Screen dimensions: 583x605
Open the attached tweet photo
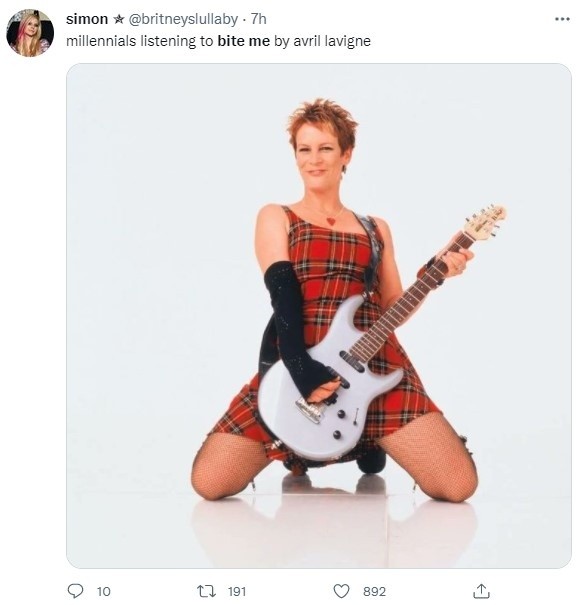pos(319,316)
